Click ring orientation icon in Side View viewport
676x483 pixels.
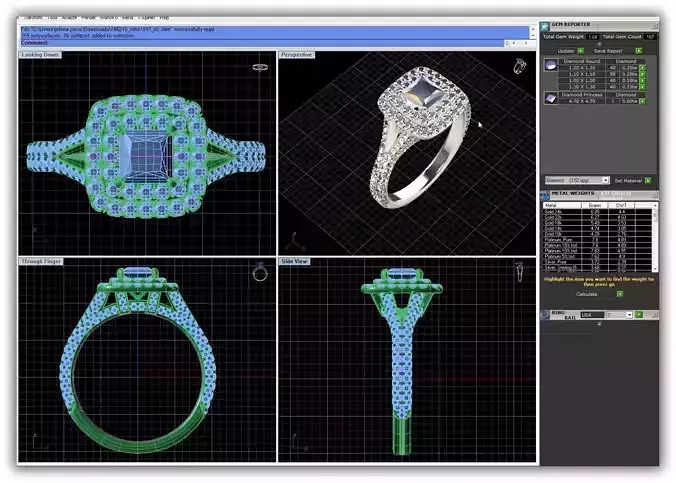coord(520,272)
